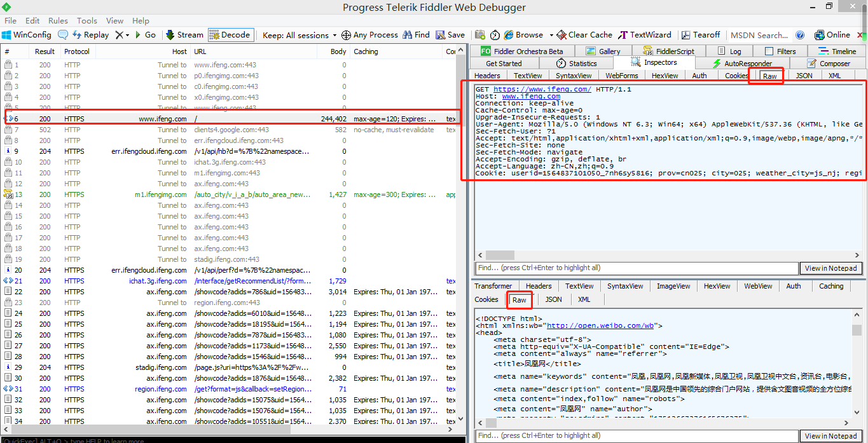Click the open.weibo.com/wb link in response
Viewport: 868px width, 443px height.
[x=600, y=325]
